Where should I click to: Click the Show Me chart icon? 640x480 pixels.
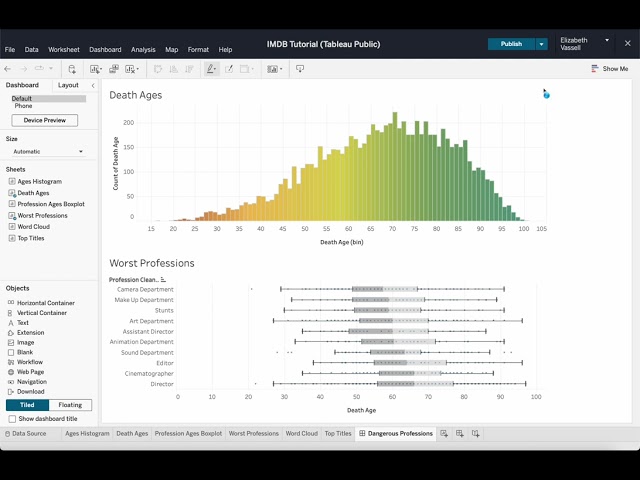[595, 69]
